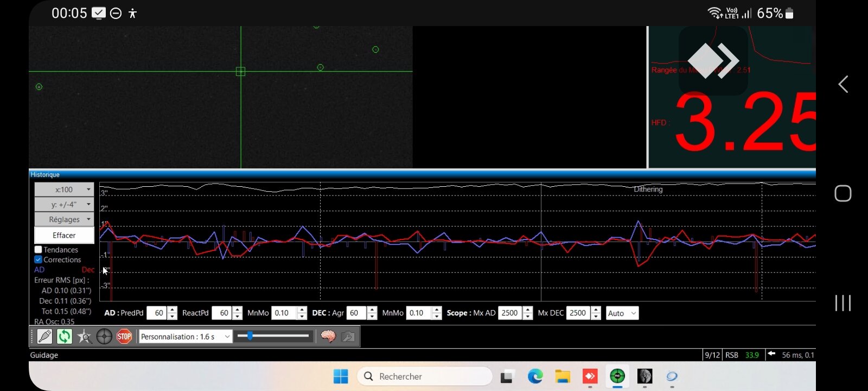The image size is (868, 391).
Task: Click the RA Osc: 0.35 value
Action: (x=54, y=321)
